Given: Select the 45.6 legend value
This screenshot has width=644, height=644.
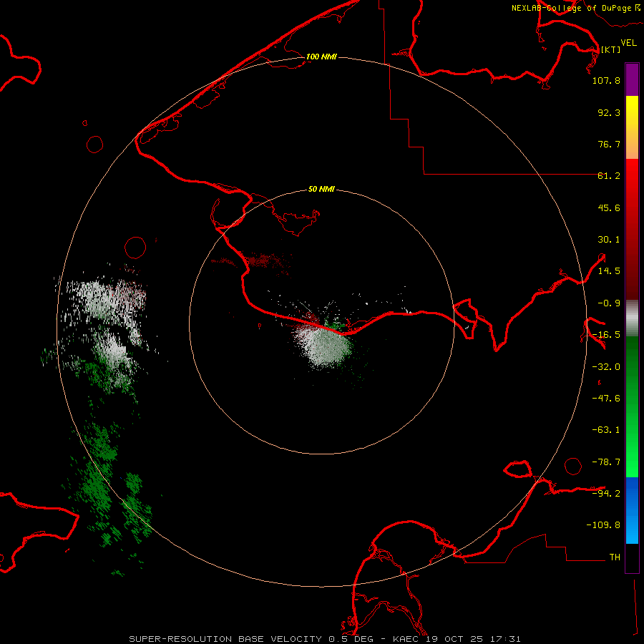Looking at the screenshot, I should click(609, 208).
